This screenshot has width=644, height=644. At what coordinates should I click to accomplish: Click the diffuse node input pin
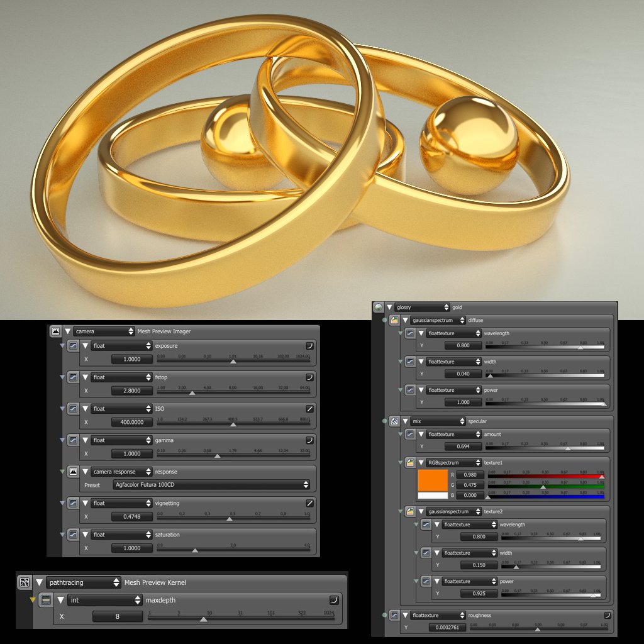385,320
